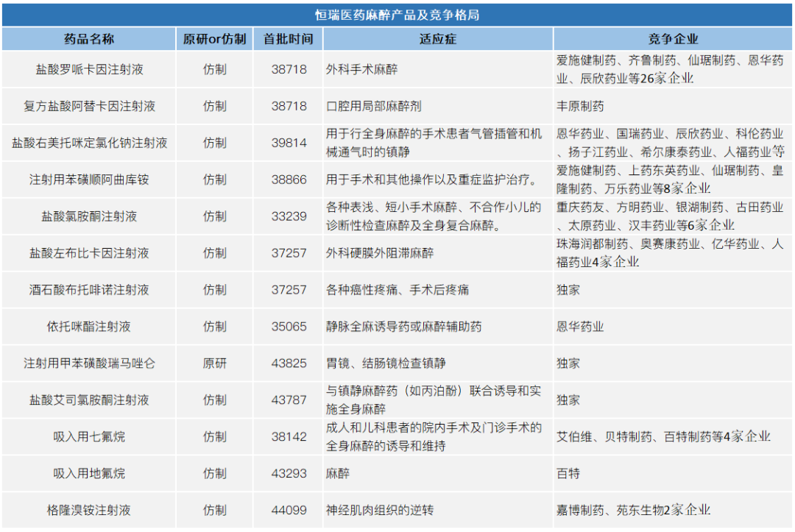Click date value 38866
This screenshot has height=532, width=795.
click(x=289, y=180)
